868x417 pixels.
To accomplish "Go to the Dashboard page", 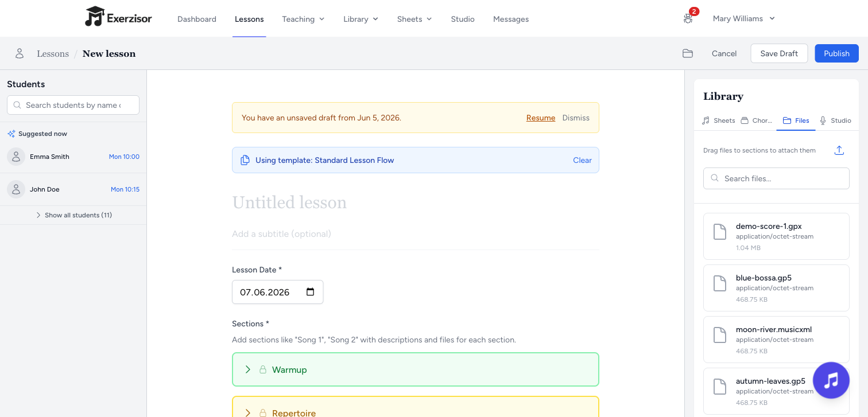I will point(197,19).
